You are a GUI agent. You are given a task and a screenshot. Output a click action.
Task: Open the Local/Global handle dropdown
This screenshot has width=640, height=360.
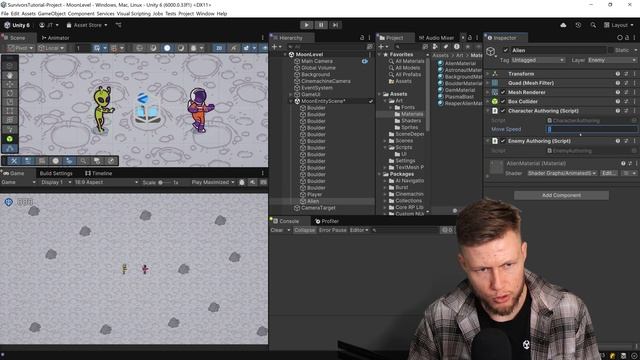point(51,48)
